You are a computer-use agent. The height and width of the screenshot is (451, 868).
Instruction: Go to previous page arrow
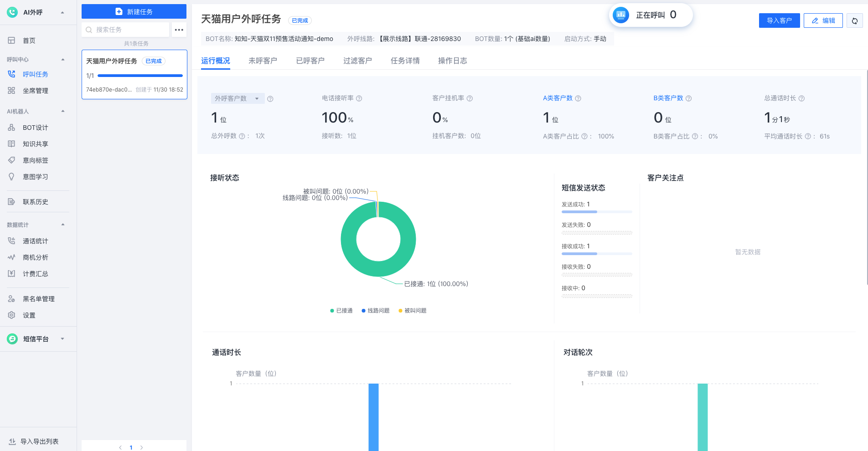coord(120,447)
